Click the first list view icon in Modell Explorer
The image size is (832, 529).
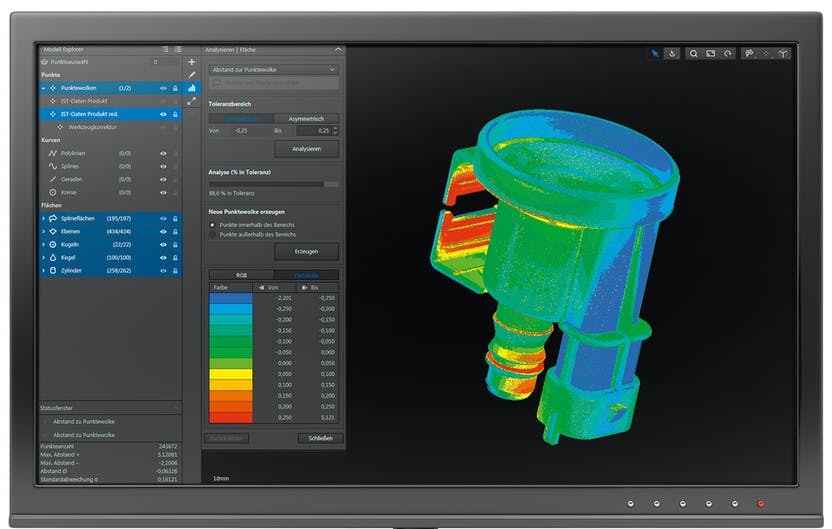(x=165, y=49)
